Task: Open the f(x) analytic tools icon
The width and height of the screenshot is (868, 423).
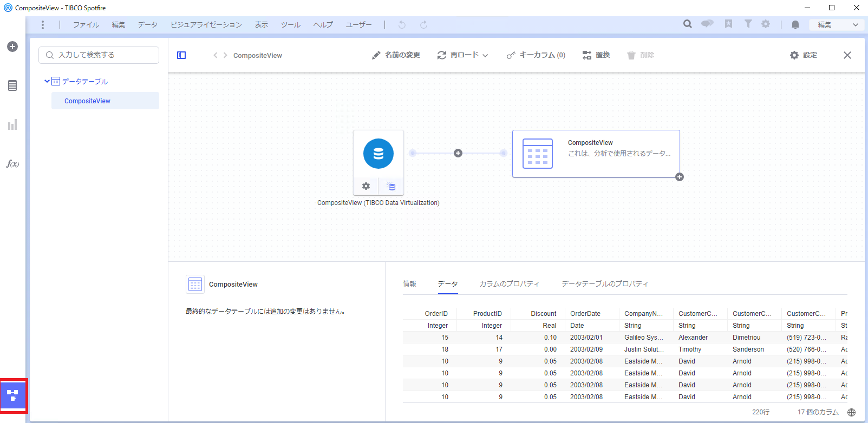Action: coord(12,164)
